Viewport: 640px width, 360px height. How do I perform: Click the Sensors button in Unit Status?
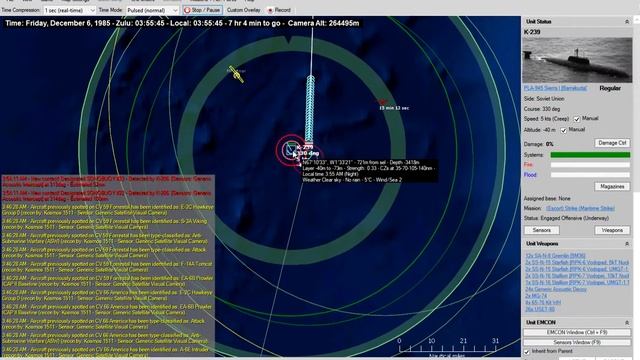[x=542, y=231]
